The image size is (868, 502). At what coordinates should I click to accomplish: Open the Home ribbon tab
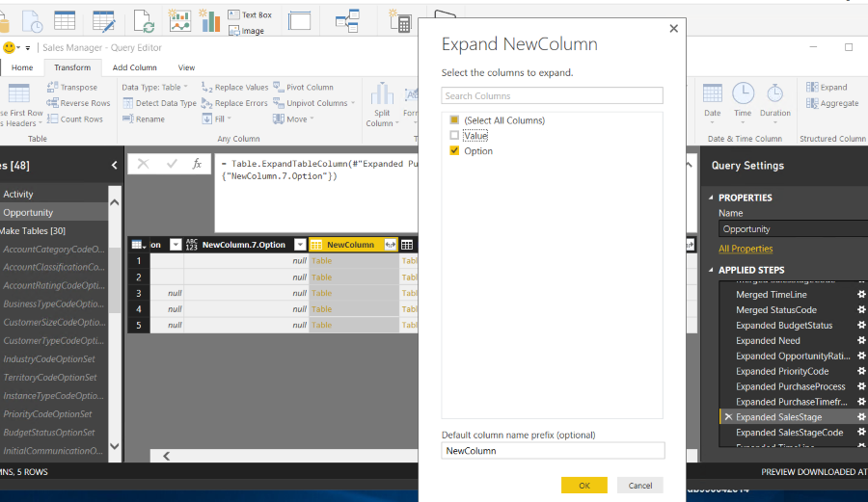[21, 67]
